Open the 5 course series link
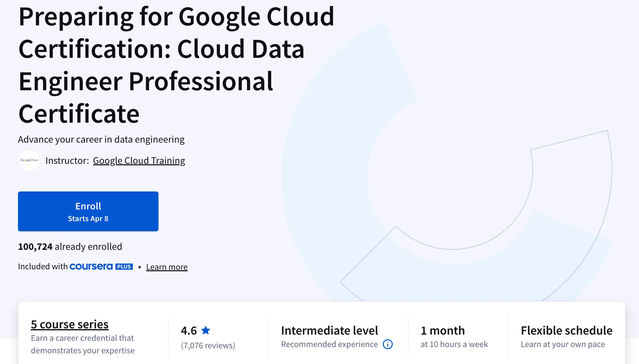Screen dimensions: 639x364 [x=70, y=324]
